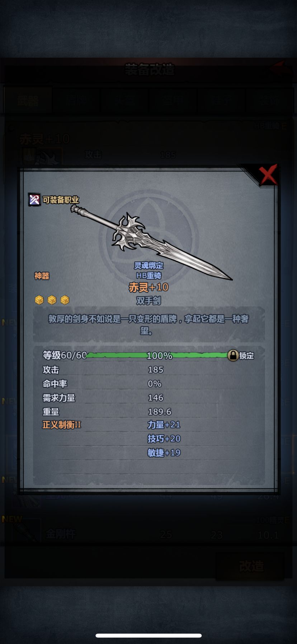Tap the 改造 button at bottom

coord(251,566)
